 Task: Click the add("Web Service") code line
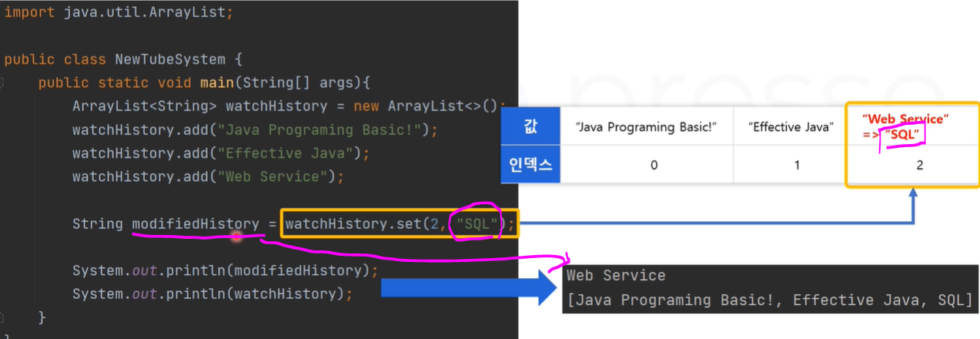point(208,176)
